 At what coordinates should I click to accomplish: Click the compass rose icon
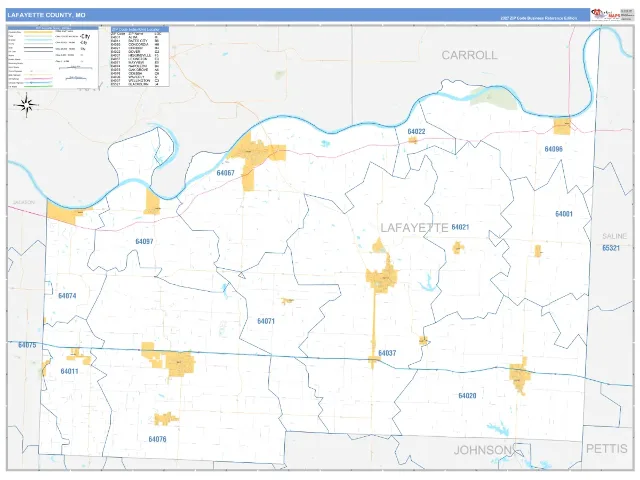[27, 105]
